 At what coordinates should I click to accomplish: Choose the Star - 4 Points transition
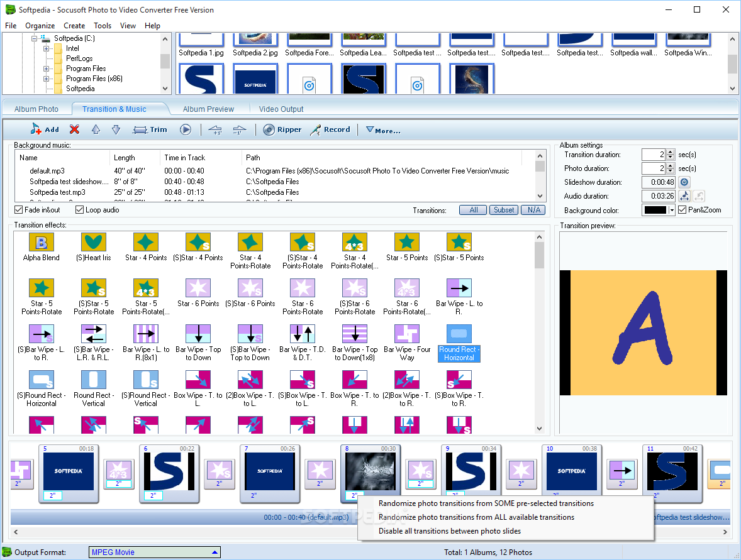click(x=145, y=248)
